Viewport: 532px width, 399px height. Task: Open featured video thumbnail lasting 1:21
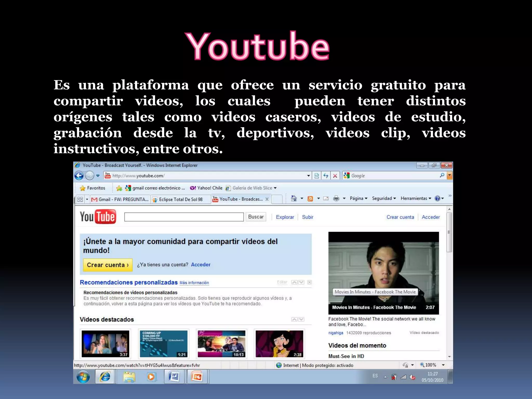tap(163, 344)
